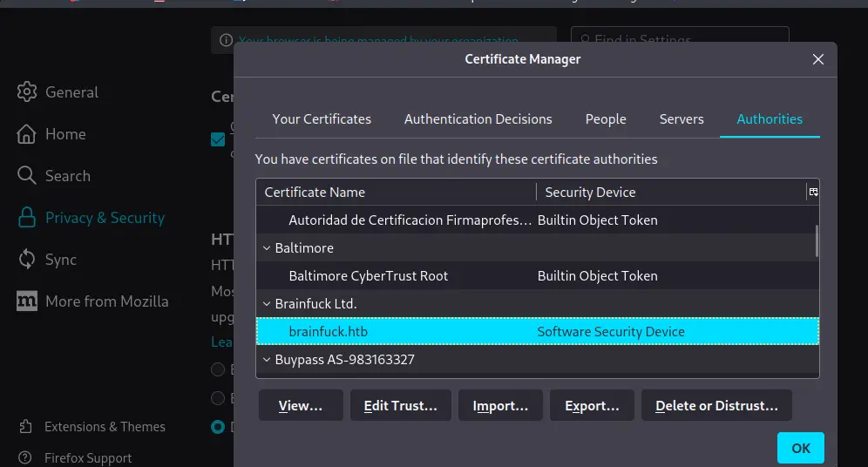Click the Firefox Support help icon
Image resolution: width=868 pixels, height=467 pixels.
(25, 457)
